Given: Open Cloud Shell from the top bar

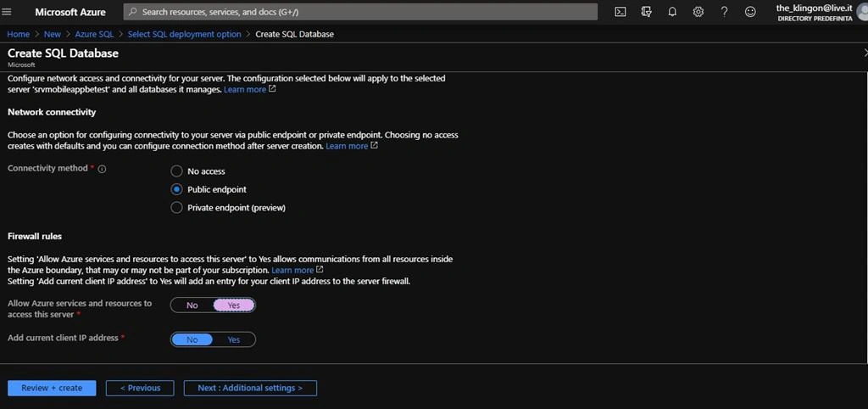Looking at the screenshot, I should (620, 12).
